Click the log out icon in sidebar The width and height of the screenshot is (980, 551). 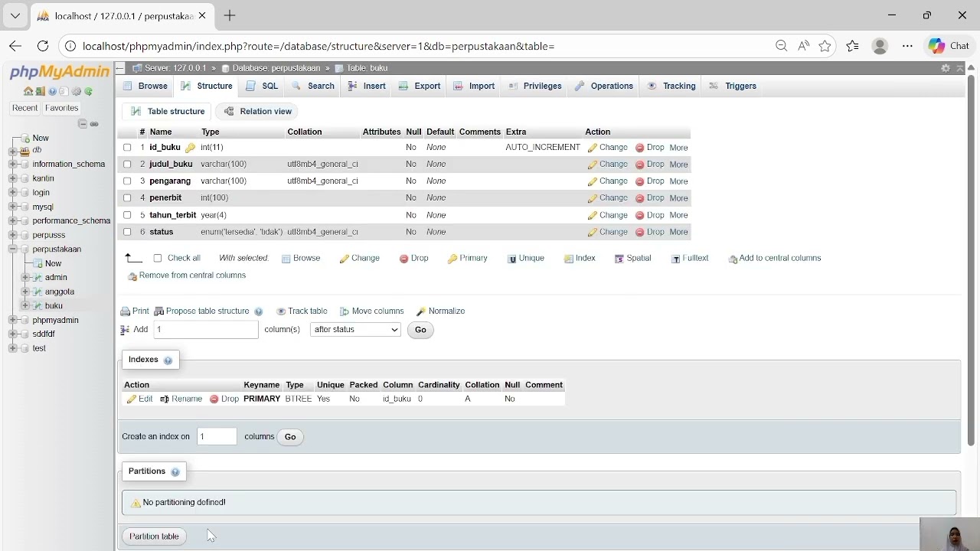click(40, 91)
